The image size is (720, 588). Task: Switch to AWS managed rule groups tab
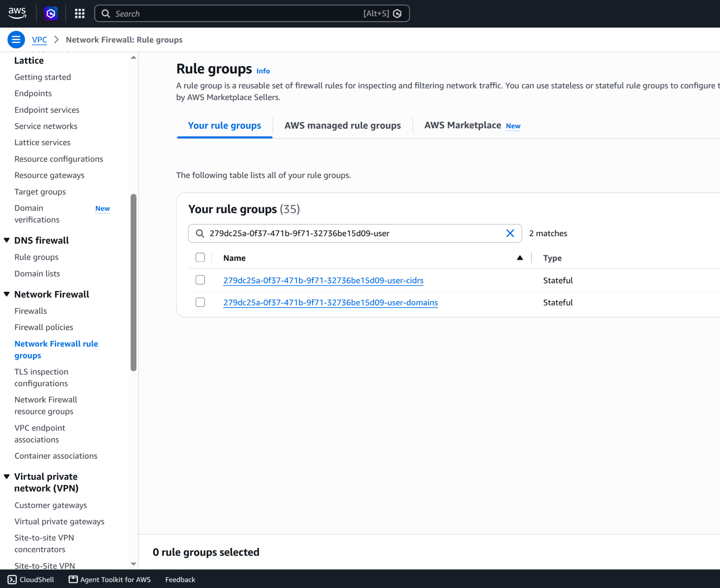pyautogui.click(x=343, y=125)
